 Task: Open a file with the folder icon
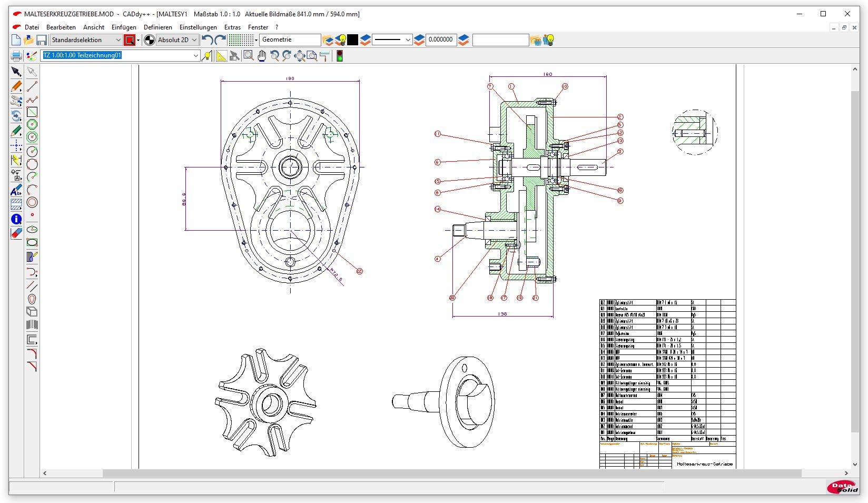coord(28,40)
